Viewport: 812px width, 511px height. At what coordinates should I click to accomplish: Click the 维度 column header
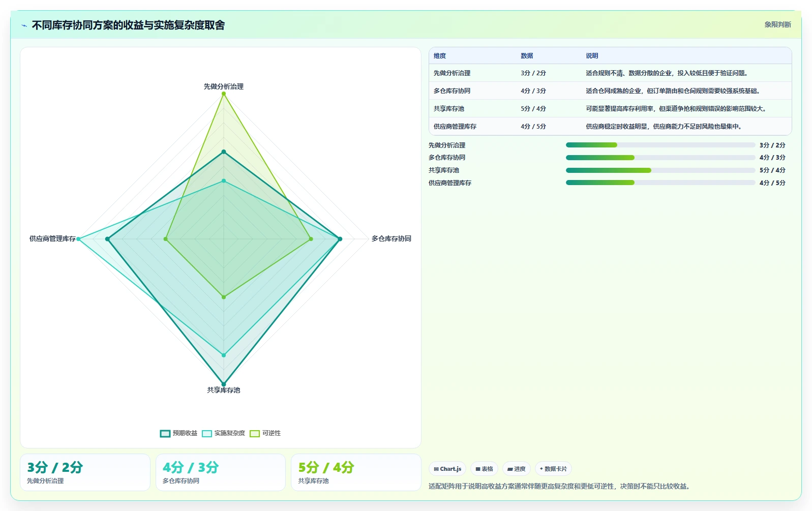[x=440, y=56]
